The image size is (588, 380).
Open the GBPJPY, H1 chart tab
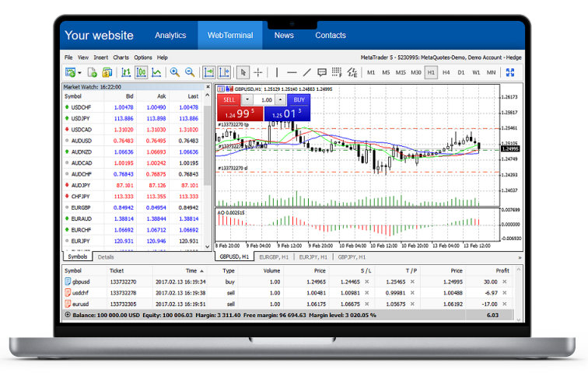point(352,257)
